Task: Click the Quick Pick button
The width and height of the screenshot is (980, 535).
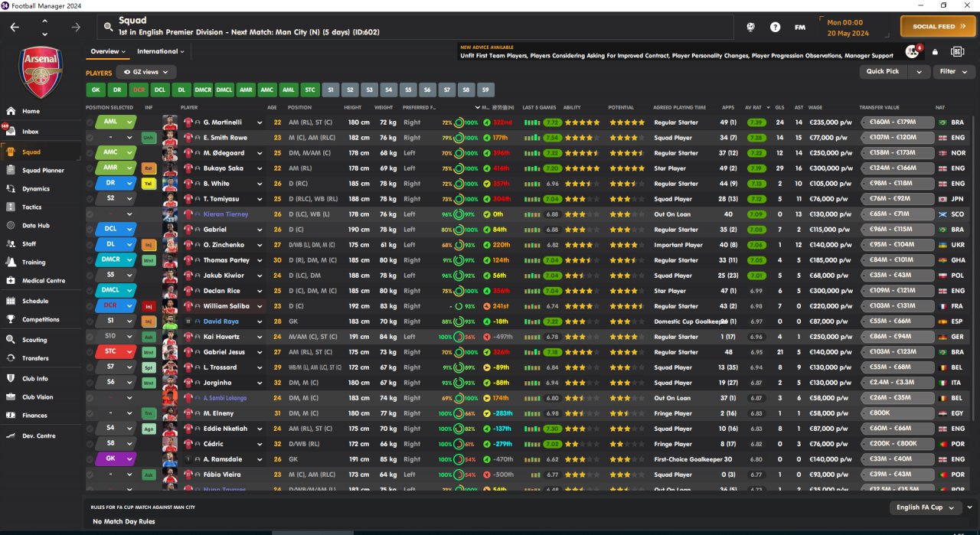Action: 884,71
